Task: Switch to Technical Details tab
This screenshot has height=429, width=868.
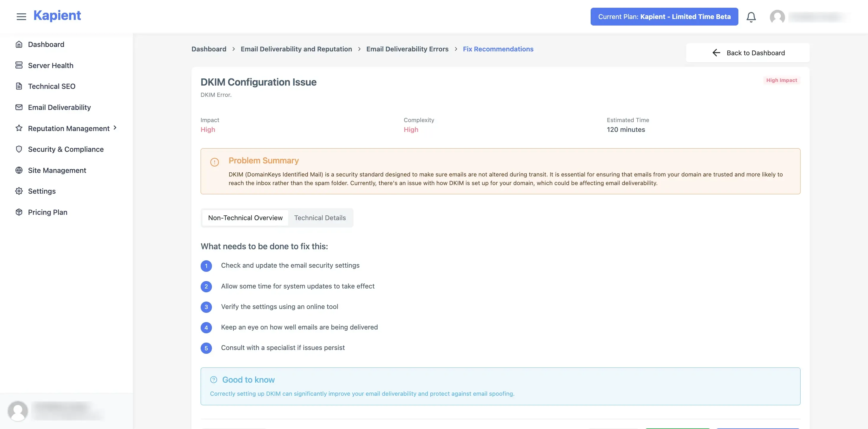Action: pos(320,218)
